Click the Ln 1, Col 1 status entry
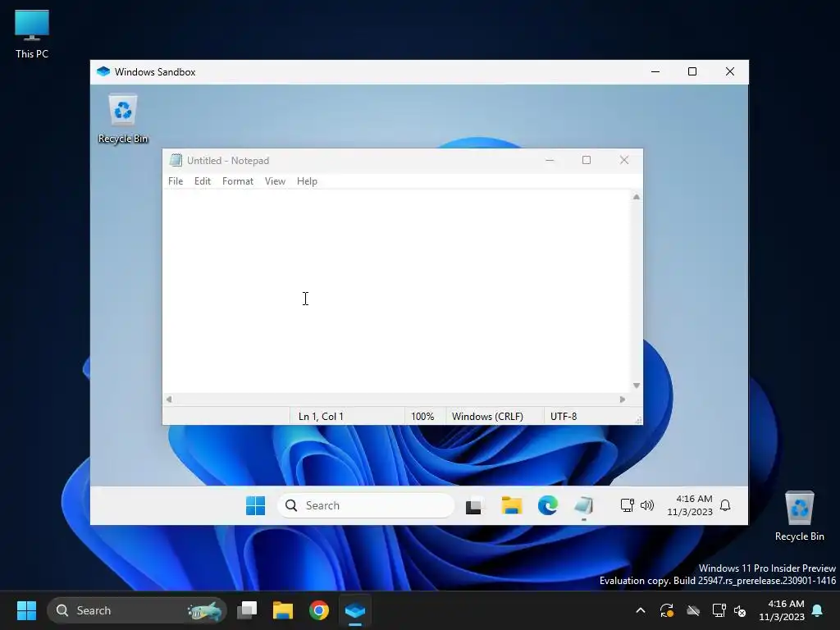 (321, 416)
